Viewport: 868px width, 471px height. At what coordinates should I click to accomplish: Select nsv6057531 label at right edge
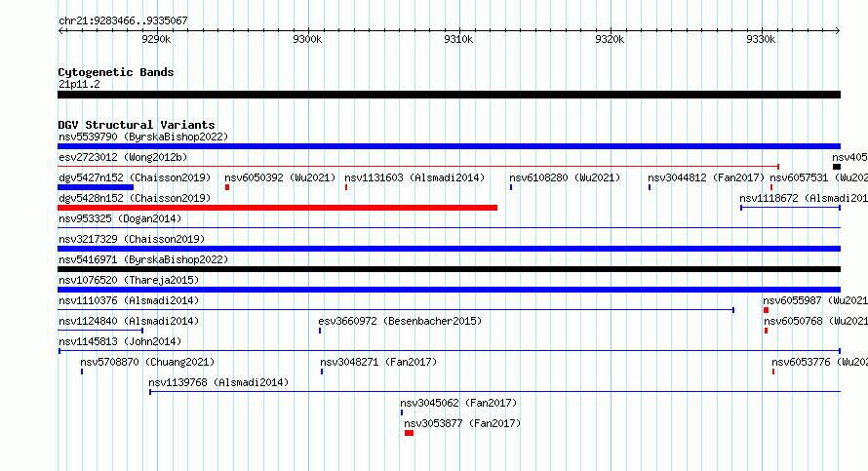coord(818,177)
